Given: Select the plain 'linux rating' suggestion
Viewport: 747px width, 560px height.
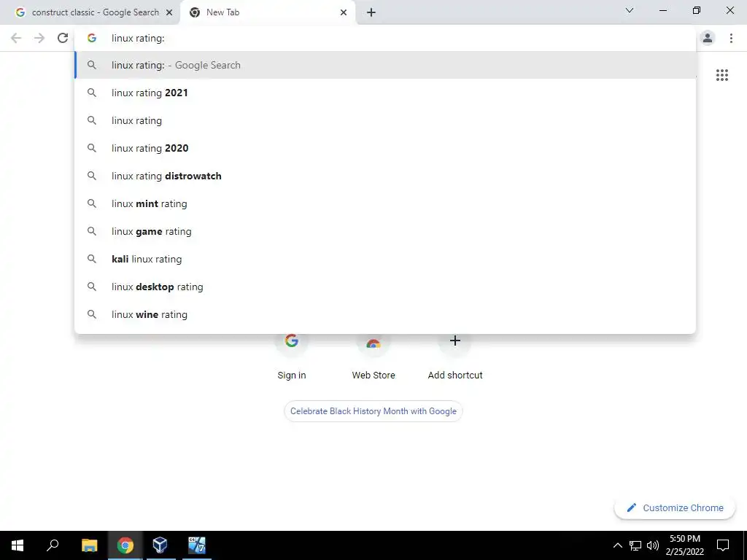Looking at the screenshot, I should [385, 120].
